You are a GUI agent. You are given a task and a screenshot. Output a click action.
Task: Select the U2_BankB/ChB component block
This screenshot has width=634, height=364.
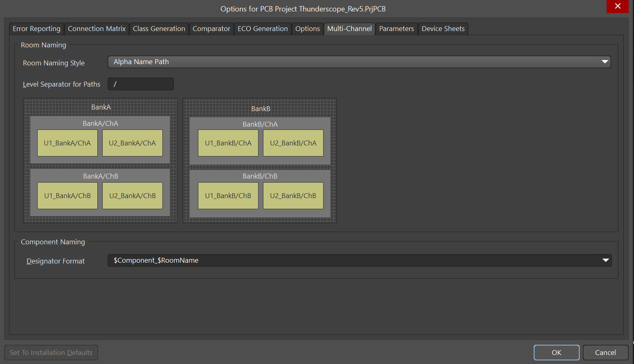pos(293,196)
